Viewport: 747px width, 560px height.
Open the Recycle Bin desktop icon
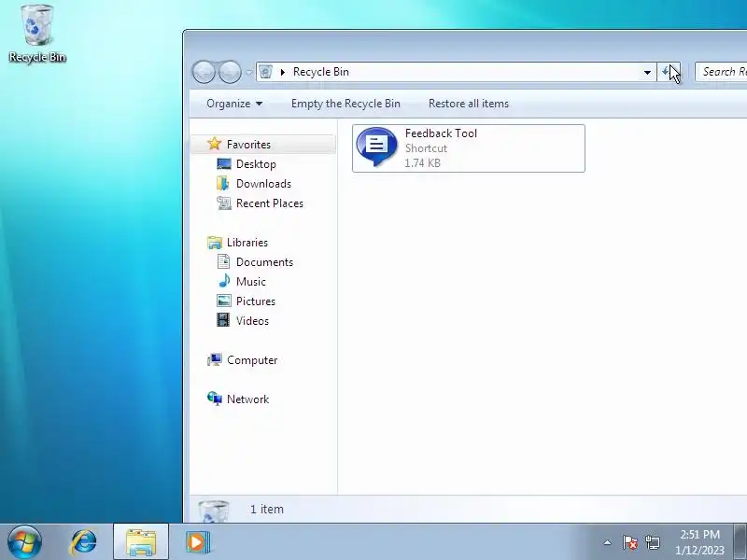(x=36, y=34)
